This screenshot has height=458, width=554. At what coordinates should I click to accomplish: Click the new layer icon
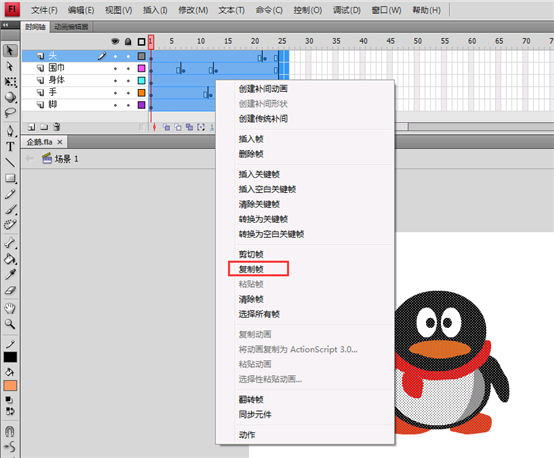point(32,127)
